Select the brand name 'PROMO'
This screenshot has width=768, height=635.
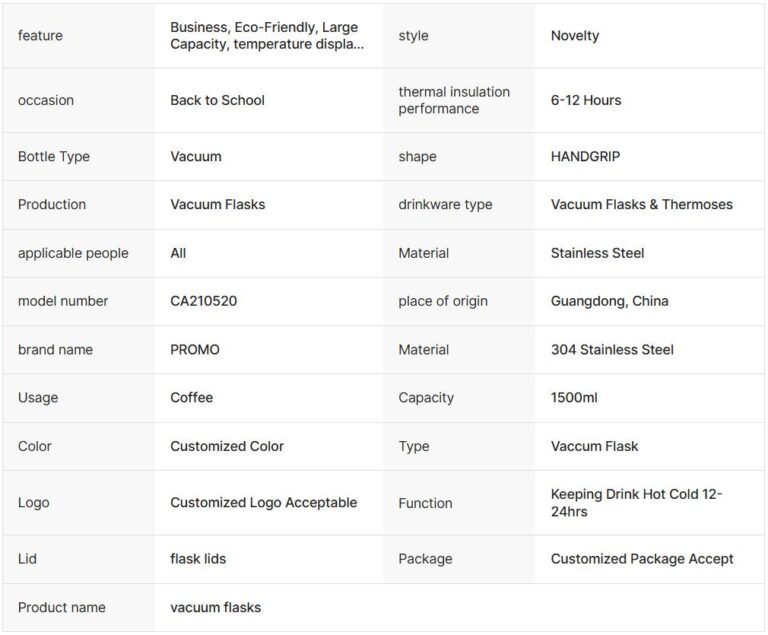click(195, 350)
